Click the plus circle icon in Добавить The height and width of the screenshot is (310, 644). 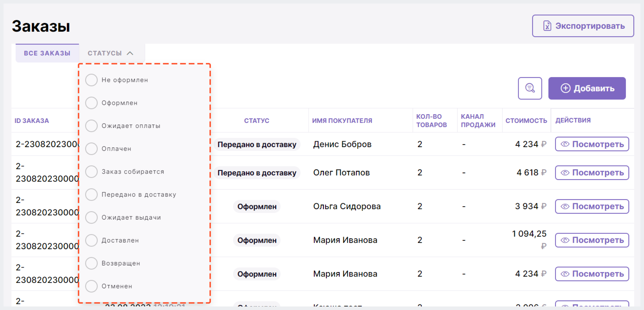click(x=565, y=88)
